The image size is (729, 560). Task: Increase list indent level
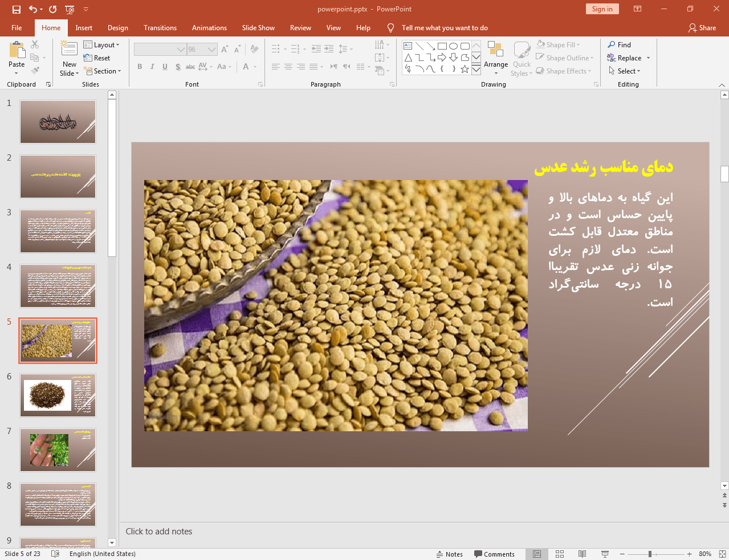[x=329, y=49]
